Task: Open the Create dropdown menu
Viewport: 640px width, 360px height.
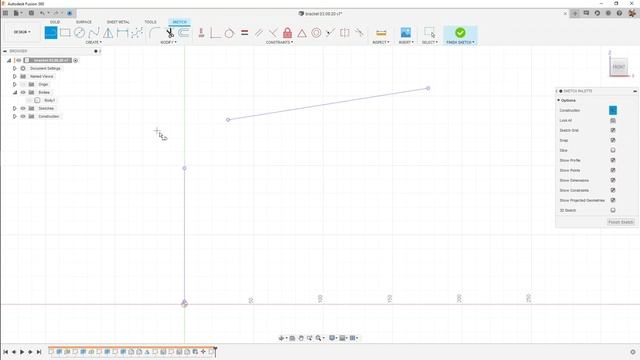Action: pyautogui.click(x=93, y=42)
